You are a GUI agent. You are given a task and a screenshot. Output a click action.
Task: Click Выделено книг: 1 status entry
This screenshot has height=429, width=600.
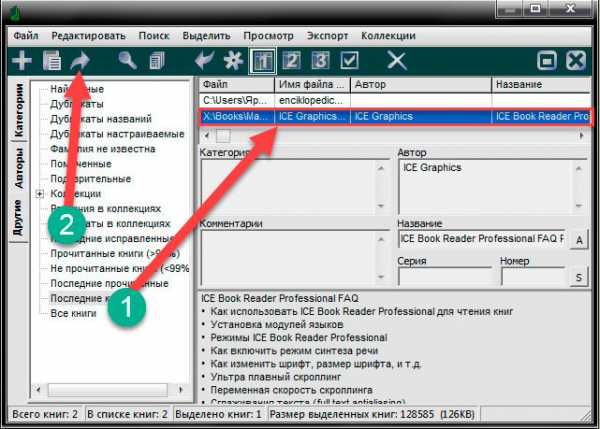pos(218,414)
